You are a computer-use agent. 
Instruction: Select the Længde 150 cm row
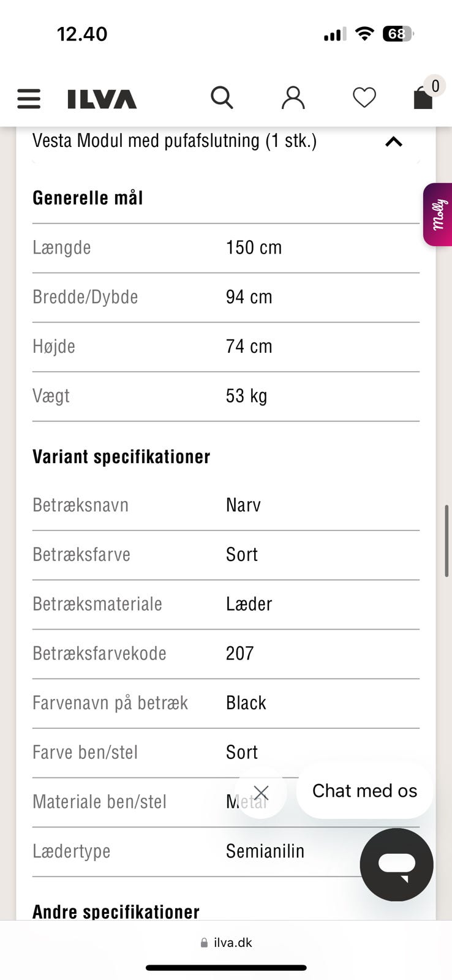click(225, 247)
